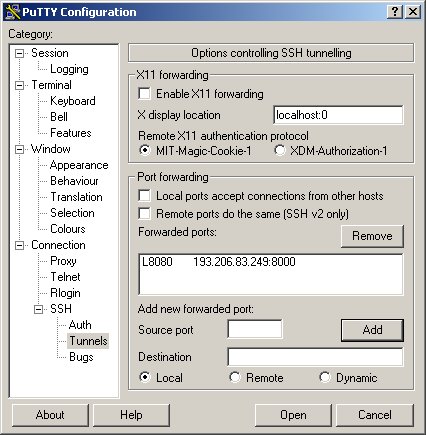Select Terminal in the category tree
This screenshot has height=435, width=426.
pos(52,85)
